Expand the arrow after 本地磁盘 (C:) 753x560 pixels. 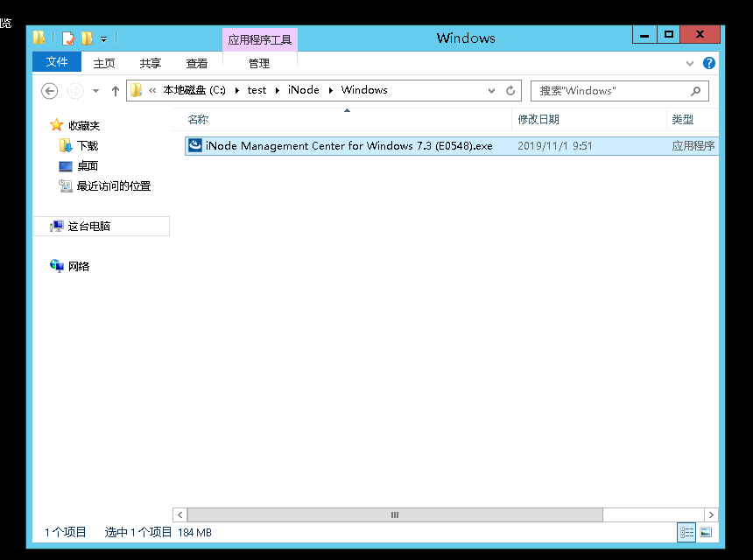click(236, 90)
